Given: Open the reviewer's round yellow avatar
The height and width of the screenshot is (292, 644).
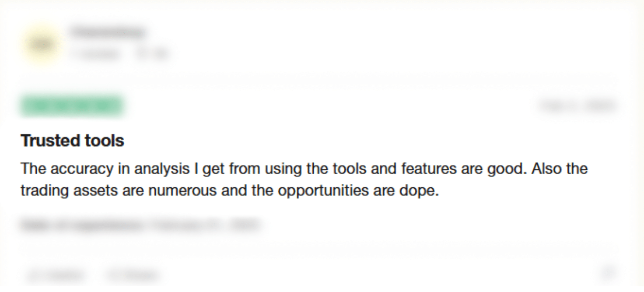Looking at the screenshot, I should point(42,45).
